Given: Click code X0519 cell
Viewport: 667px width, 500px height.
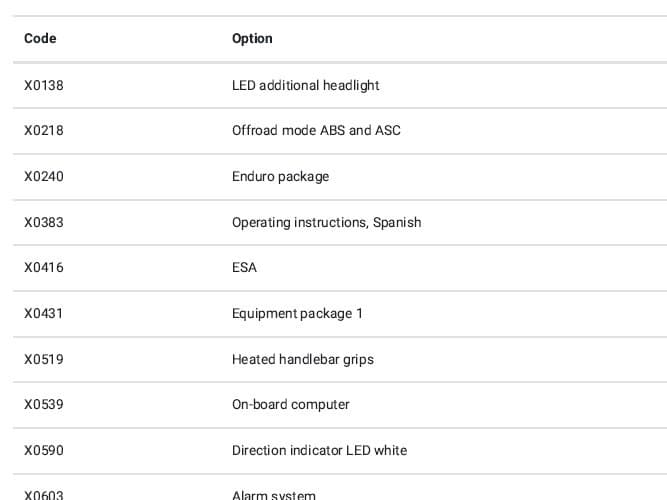Looking at the screenshot, I should click(x=44, y=359).
